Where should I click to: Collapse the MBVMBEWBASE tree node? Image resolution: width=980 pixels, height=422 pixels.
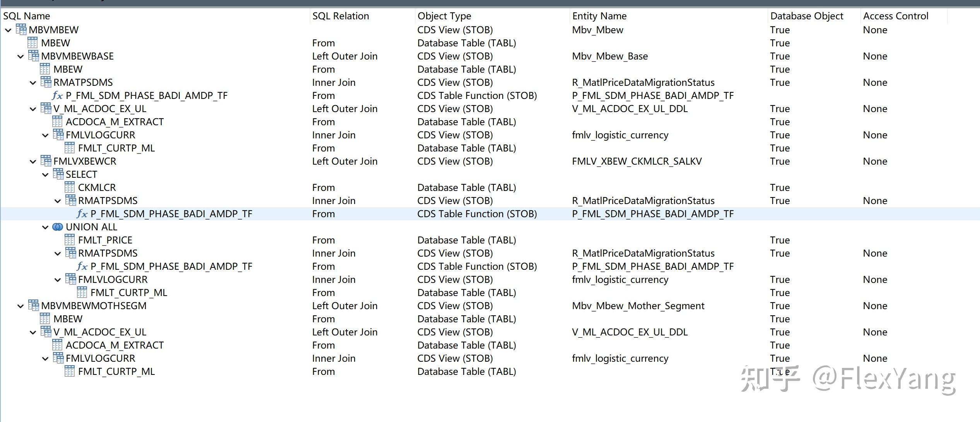tap(20, 56)
